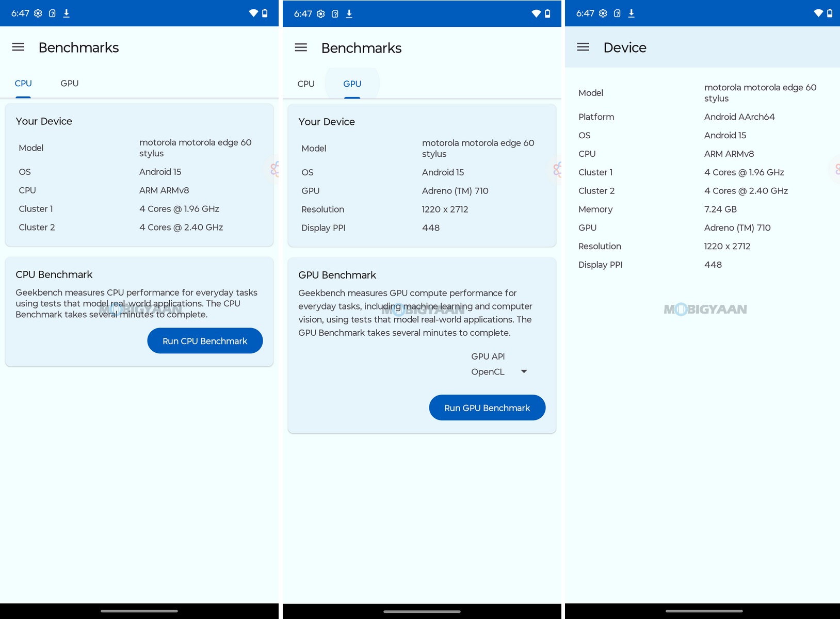Select 'GPU API' label above dropdown
The width and height of the screenshot is (840, 619).
click(x=488, y=356)
